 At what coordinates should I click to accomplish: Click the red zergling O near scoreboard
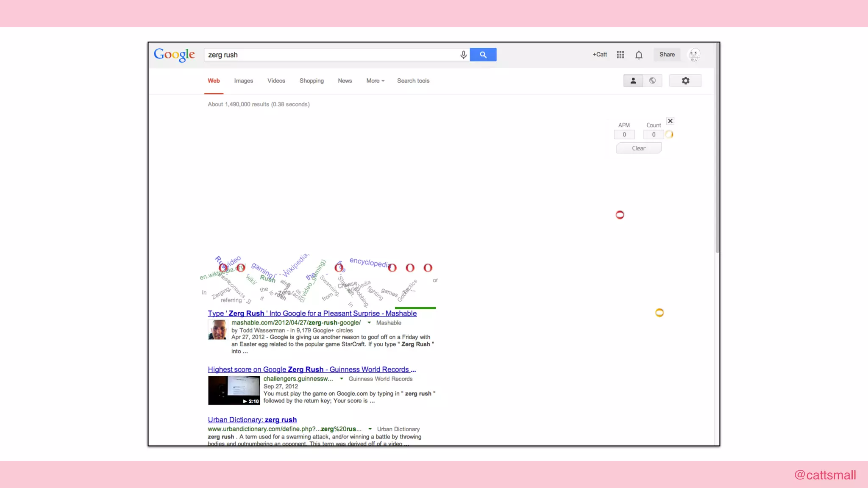point(620,215)
